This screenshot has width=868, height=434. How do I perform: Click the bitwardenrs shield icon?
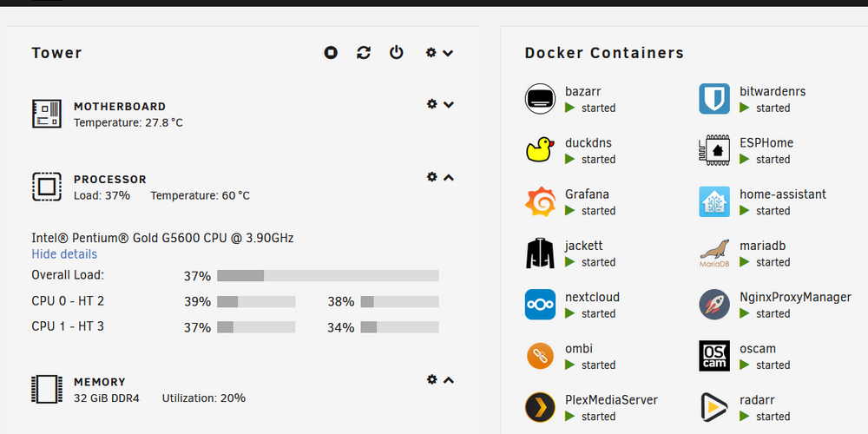(714, 99)
